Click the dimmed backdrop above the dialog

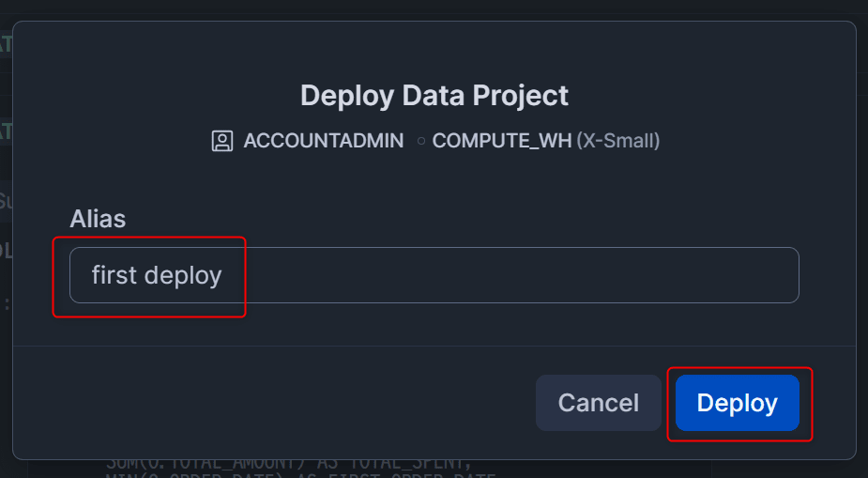pyautogui.click(x=434, y=9)
